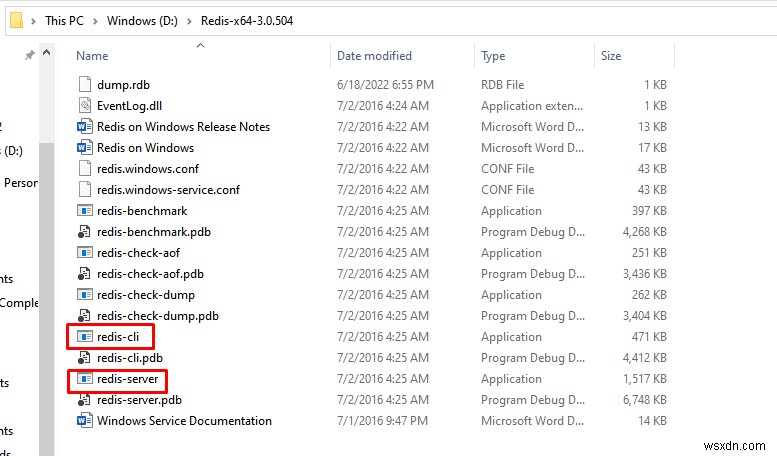Select the 'EventLog.dll' file name
The height and width of the screenshot is (456, 777).
tap(129, 106)
